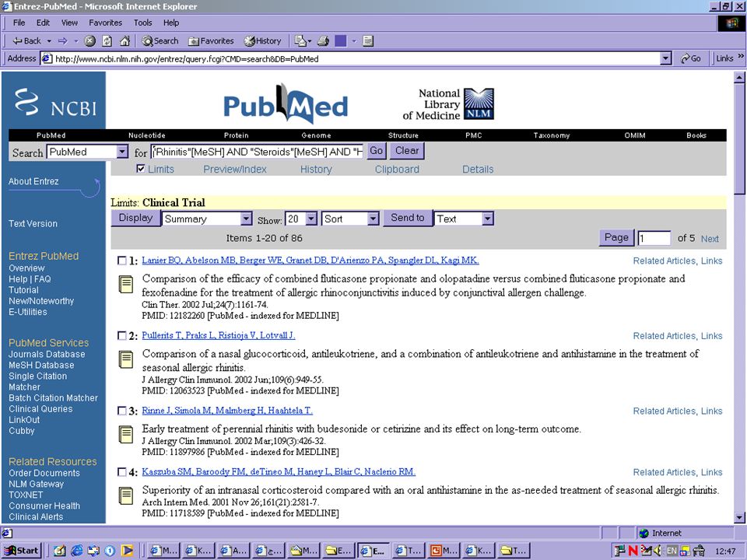The height and width of the screenshot is (560, 747).
Task: Open the File menu
Action: (19, 23)
